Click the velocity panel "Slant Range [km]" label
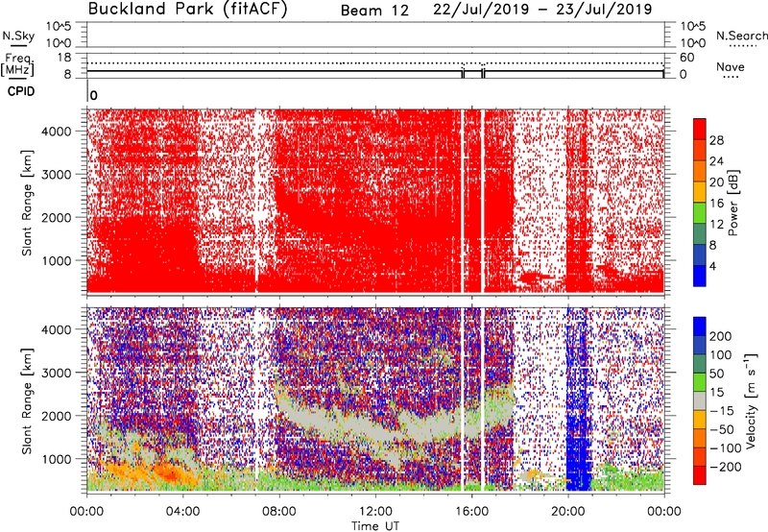 [x=27, y=400]
